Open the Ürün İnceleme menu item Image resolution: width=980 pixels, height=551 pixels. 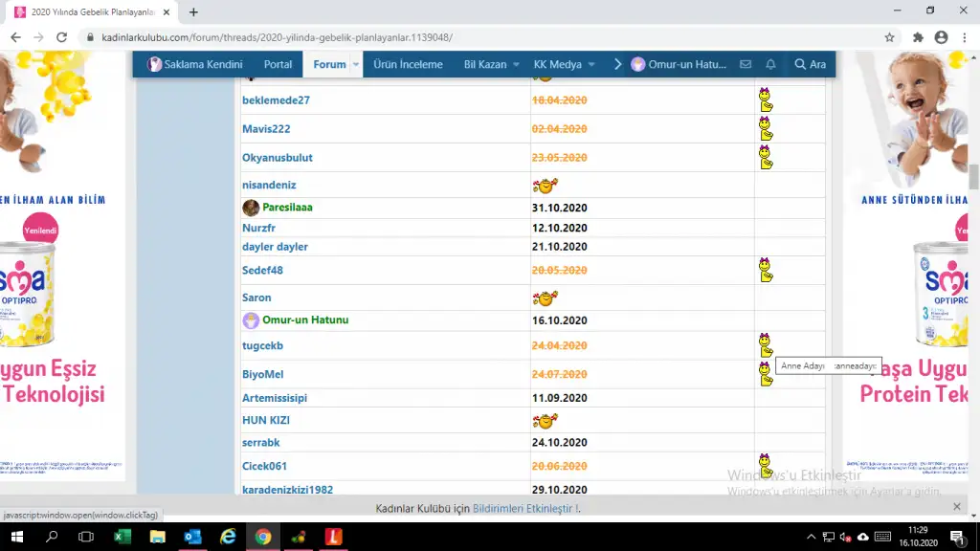click(408, 64)
